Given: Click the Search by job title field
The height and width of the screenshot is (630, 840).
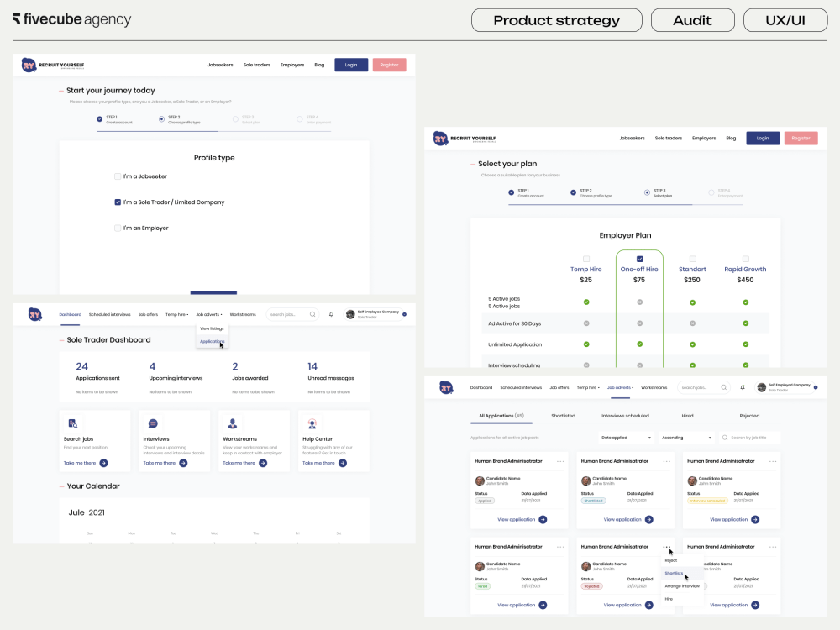Looking at the screenshot, I should [x=749, y=438].
